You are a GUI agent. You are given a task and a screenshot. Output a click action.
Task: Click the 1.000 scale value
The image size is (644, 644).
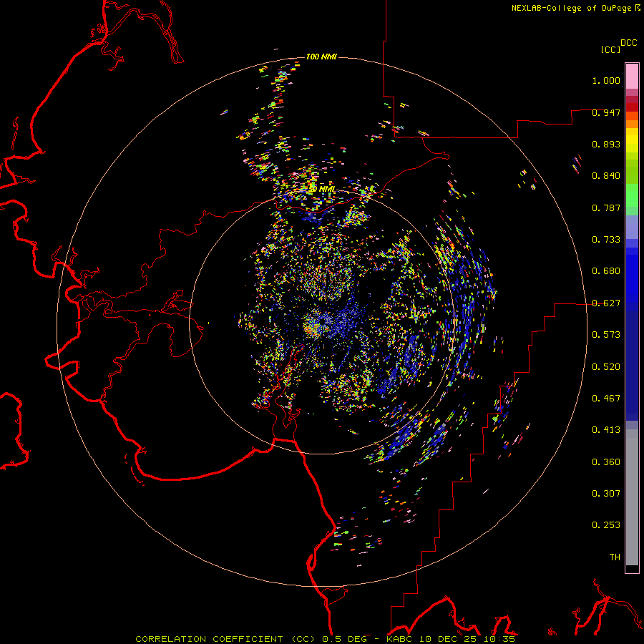(x=606, y=80)
